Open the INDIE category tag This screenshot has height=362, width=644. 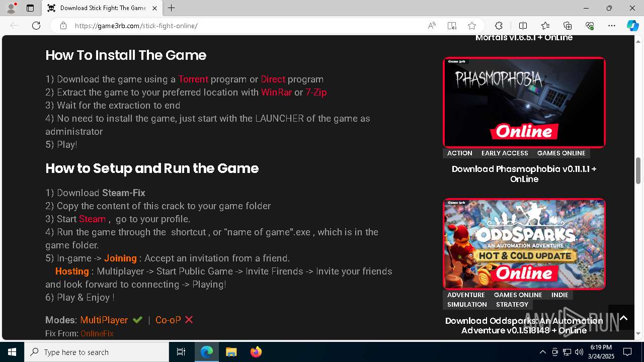coord(560,295)
